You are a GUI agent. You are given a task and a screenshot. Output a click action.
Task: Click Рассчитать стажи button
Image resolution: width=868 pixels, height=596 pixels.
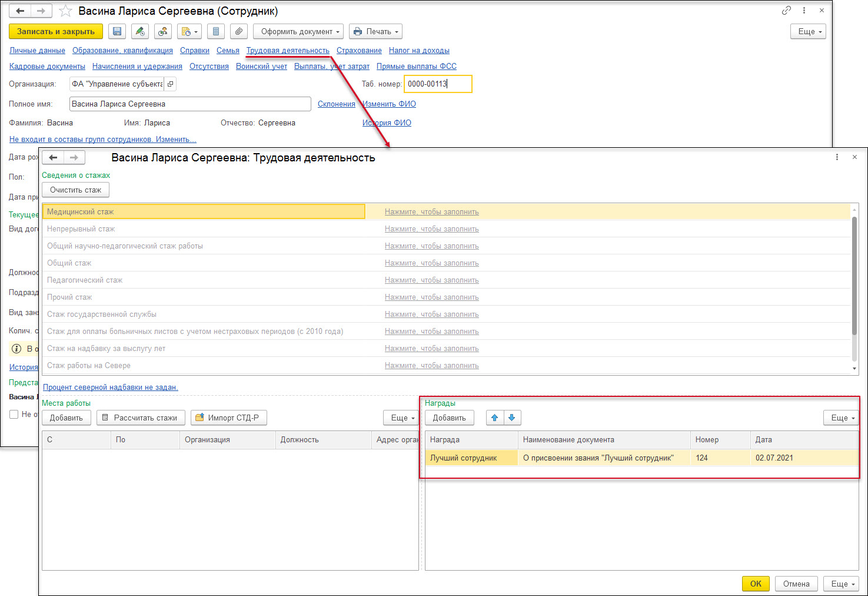141,418
